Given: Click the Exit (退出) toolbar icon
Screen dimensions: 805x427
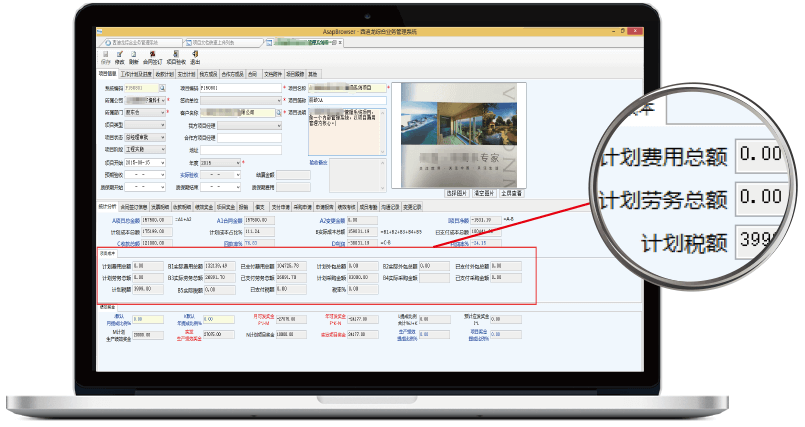Looking at the screenshot, I should 194,58.
